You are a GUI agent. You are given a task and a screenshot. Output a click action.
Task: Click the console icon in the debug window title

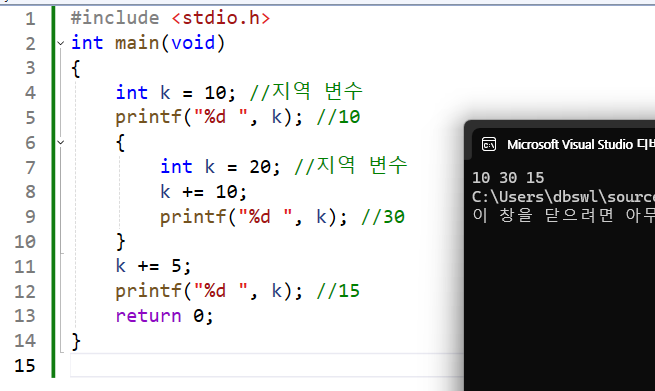(x=489, y=145)
